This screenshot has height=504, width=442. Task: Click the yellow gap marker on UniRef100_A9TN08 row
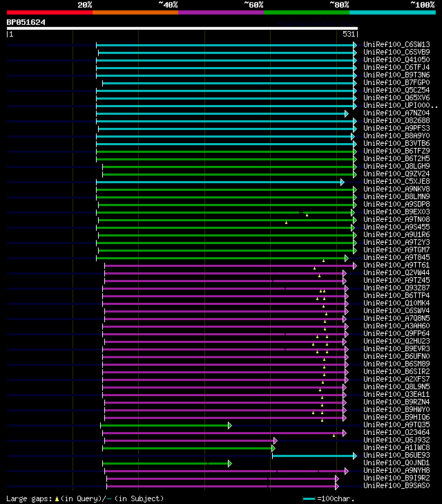click(x=286, y=223)
